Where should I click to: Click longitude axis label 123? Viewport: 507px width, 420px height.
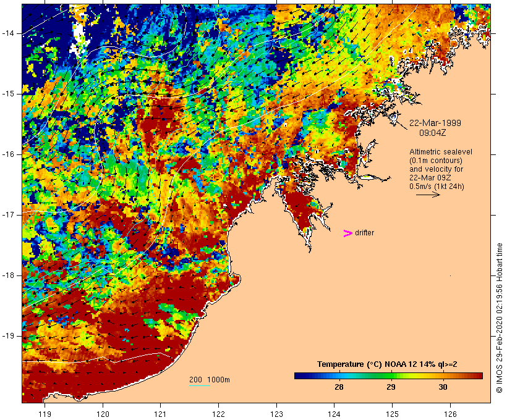coord(276,414)
